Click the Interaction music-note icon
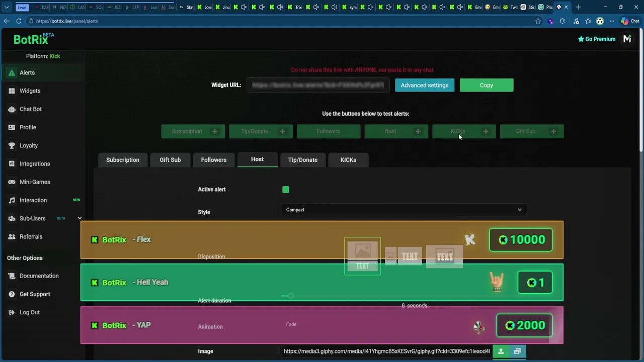This screenshot has height=362, width=644. [12, 200]
